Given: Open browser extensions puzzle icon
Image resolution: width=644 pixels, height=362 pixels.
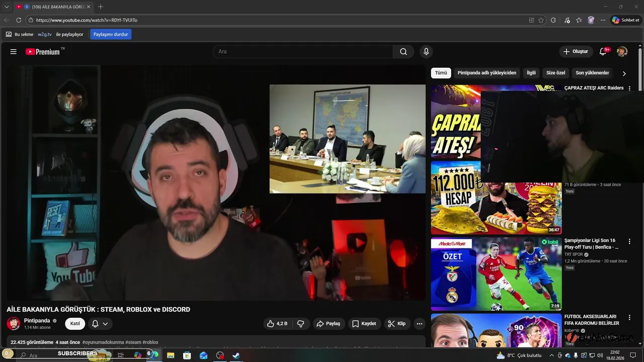Looking at the screenshot, I should pyautogui.click(x=553, y=20).
